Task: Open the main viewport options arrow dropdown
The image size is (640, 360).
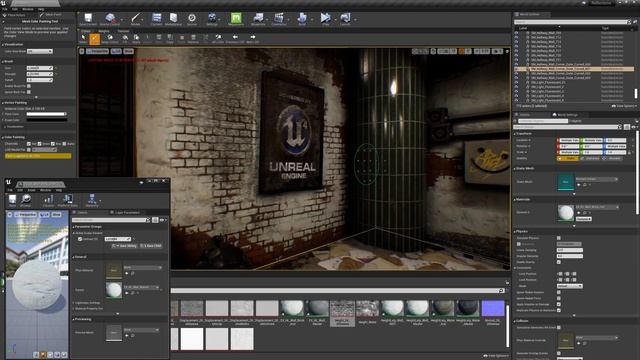Action: (82, 51)
